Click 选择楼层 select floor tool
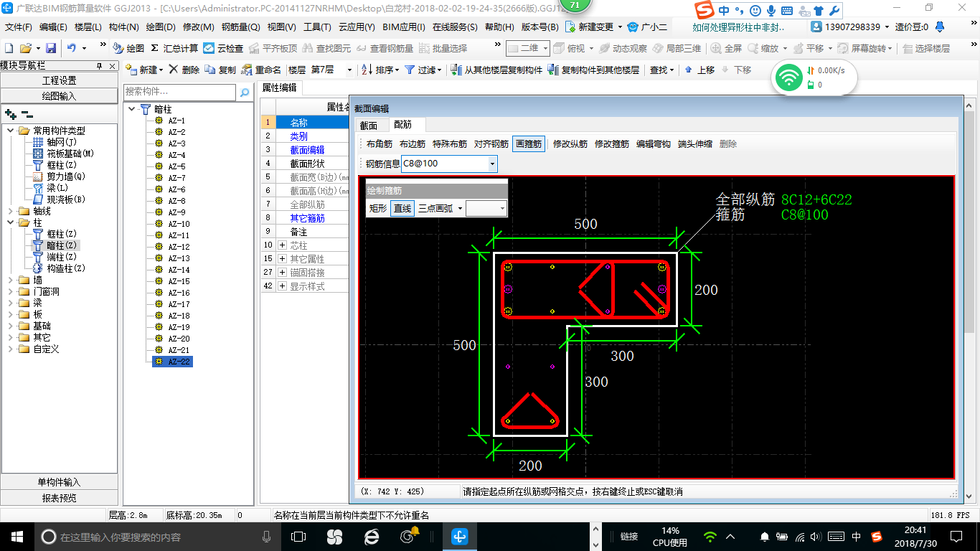The height and width of the screenshot is (551, 980). (926, 48)
